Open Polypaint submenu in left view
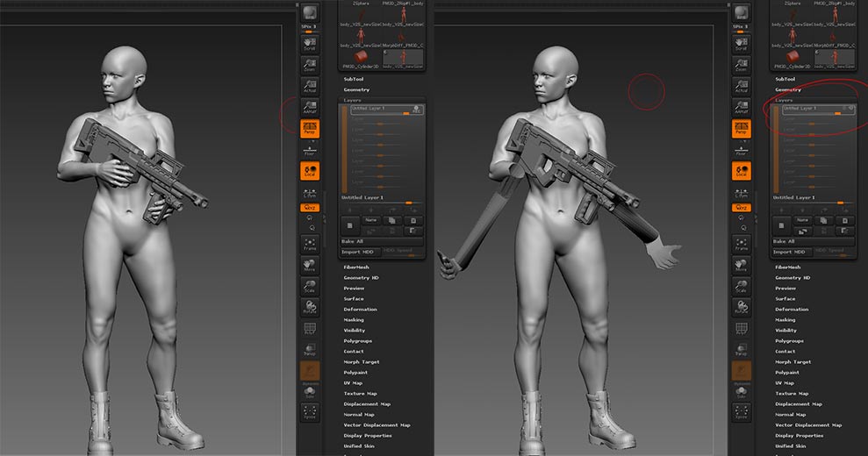Screen dimensions: 868x456 click(355, 373)
